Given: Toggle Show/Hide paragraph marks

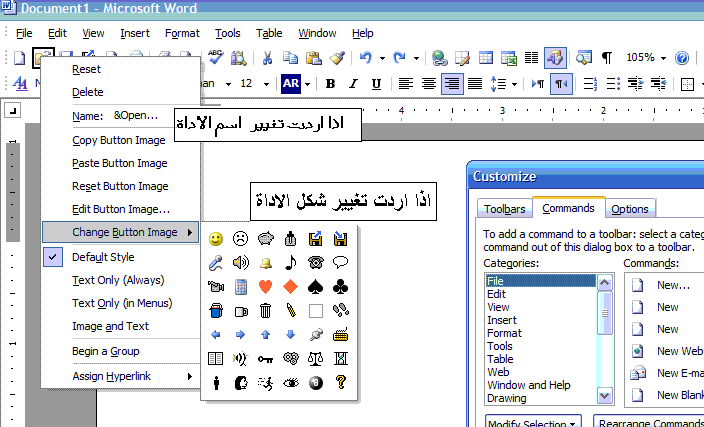Looking at the screenshot, I should 607,58.
